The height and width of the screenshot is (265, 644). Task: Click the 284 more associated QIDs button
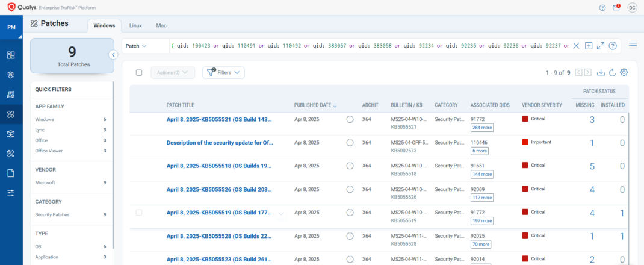point(482,127)
